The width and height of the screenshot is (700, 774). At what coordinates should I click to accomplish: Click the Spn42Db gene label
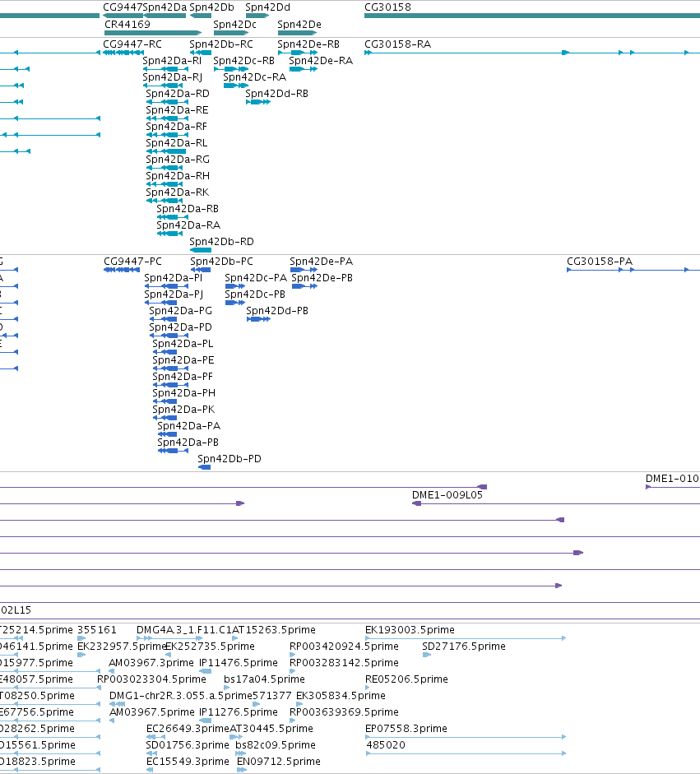coord(211,7)
